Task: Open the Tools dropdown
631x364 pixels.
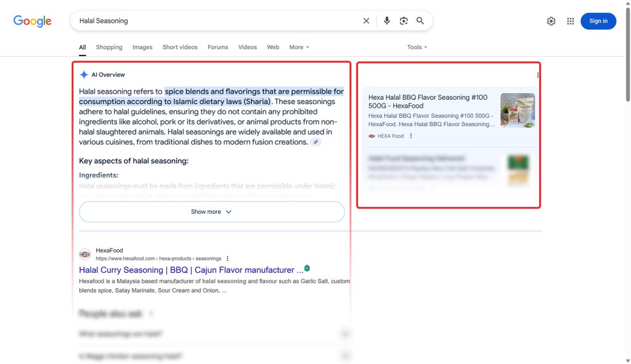Action: click(x=417, y=47)
